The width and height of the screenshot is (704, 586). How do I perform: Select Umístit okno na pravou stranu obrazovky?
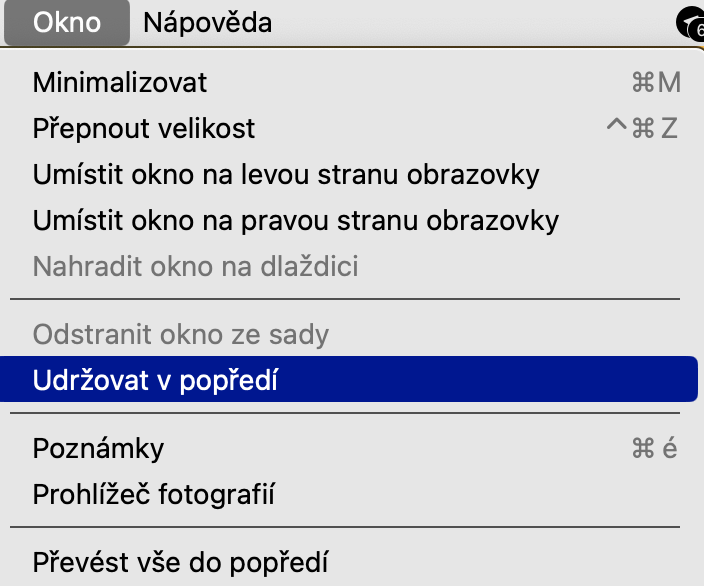tap(296, 220)
